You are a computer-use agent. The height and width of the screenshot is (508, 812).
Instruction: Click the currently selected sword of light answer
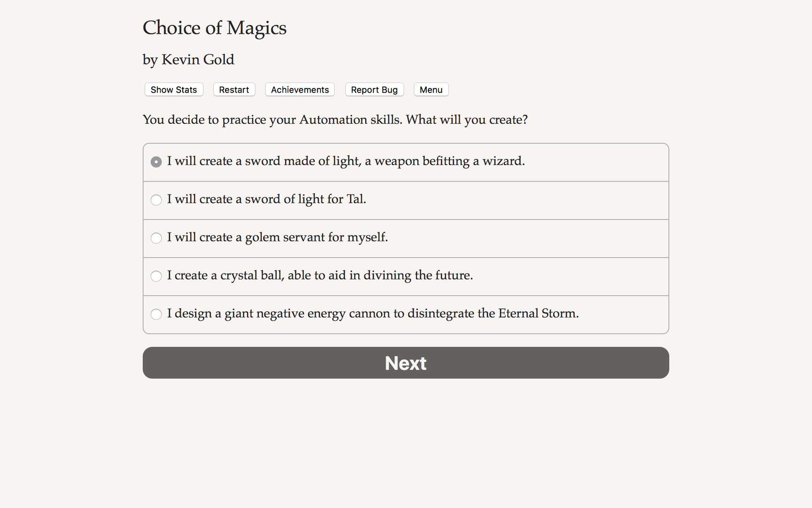pos(346,161)
